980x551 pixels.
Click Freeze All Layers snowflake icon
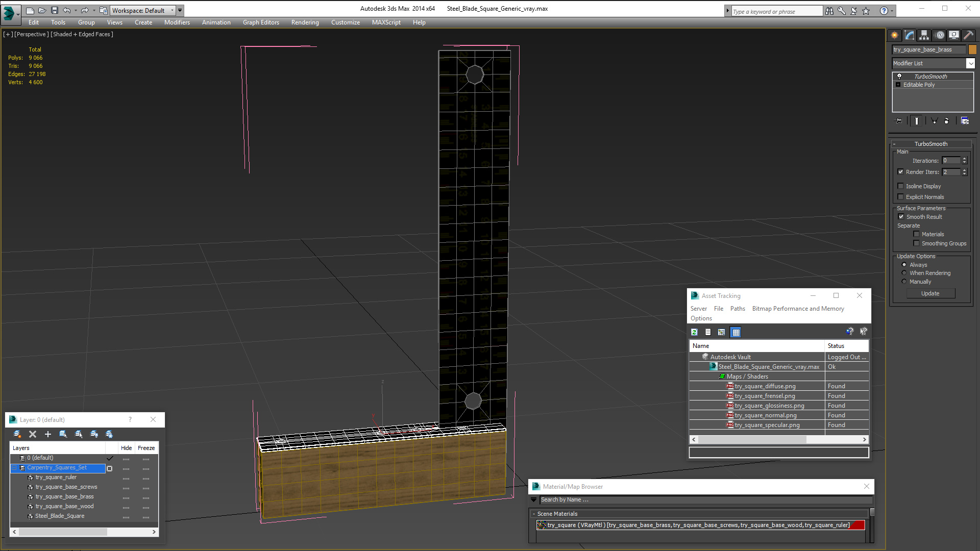point(109,434)
